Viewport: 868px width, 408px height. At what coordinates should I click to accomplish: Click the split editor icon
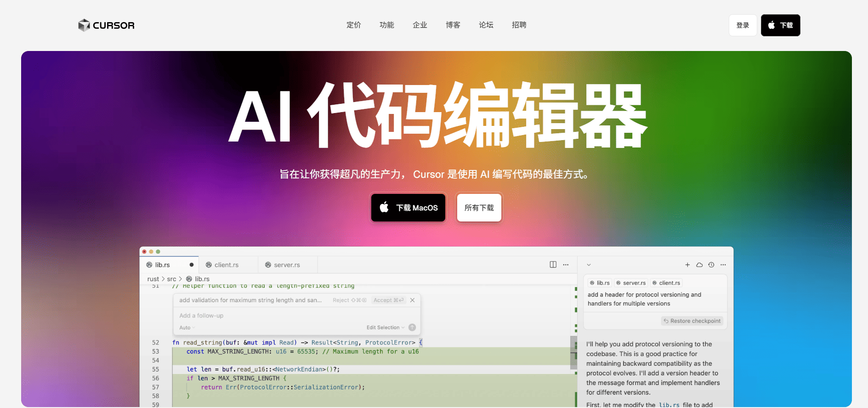pos(553,265)
